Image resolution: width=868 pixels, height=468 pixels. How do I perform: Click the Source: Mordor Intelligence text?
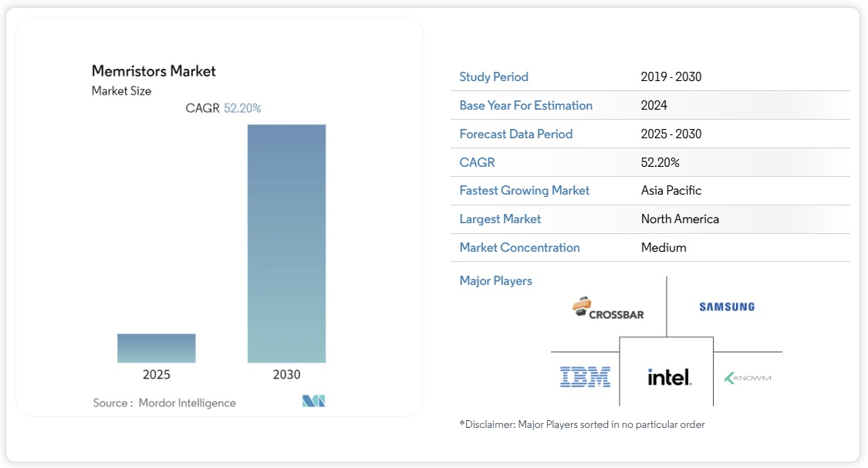pos(164,402)
